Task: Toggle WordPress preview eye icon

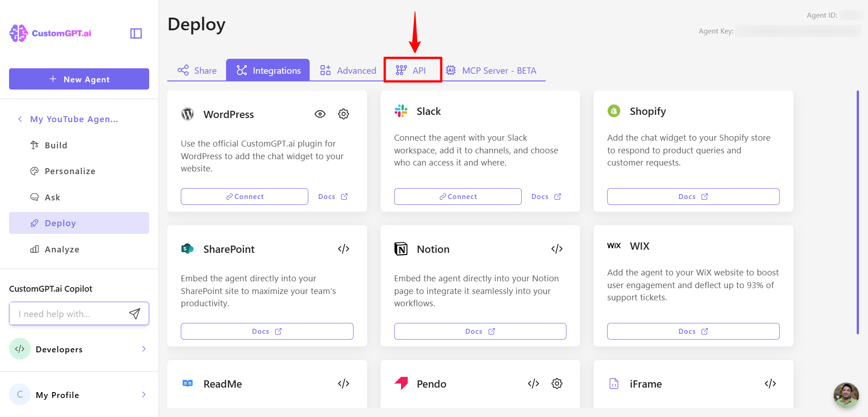Action: [320, 114]
